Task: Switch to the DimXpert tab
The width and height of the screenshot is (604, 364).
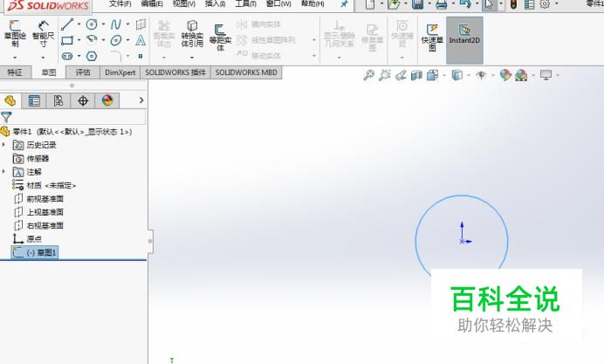Action: coord(120,72)
